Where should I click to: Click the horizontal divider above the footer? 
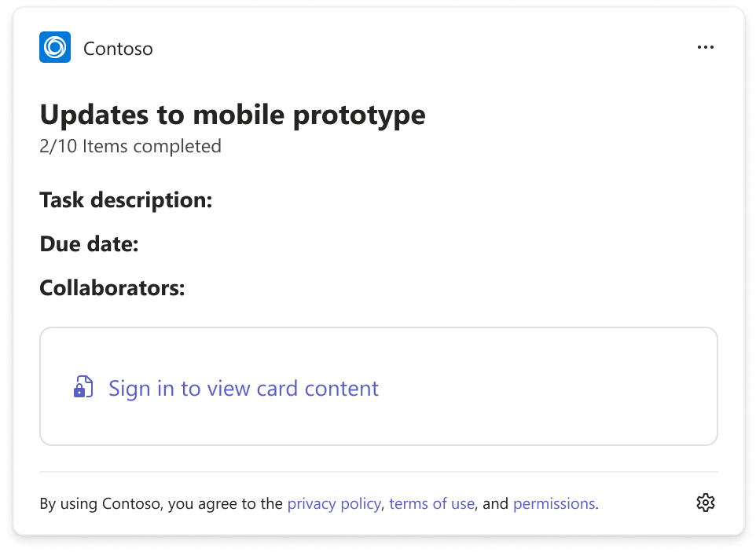379,472
